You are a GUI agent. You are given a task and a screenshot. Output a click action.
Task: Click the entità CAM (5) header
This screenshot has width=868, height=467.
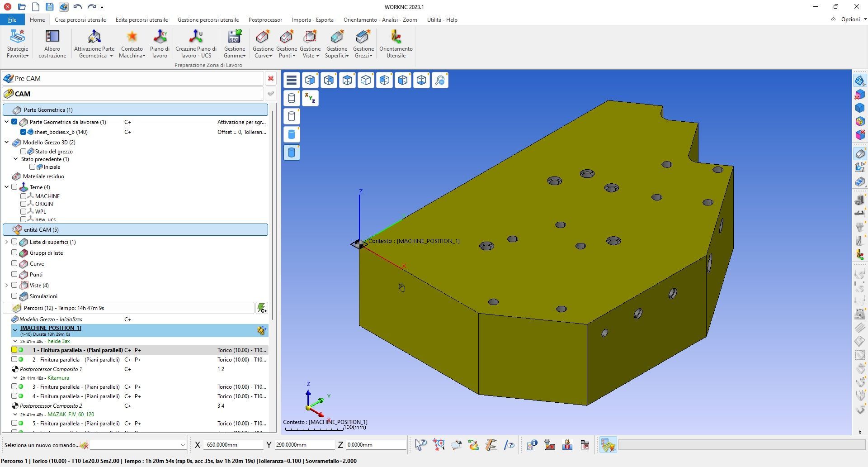click(x=135, y=229)
